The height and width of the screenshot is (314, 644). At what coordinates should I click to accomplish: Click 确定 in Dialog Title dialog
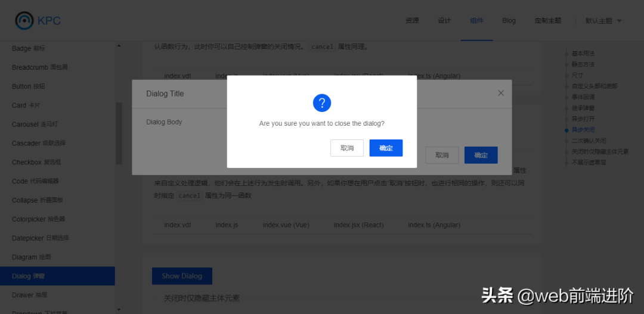(x=481, y=155)
